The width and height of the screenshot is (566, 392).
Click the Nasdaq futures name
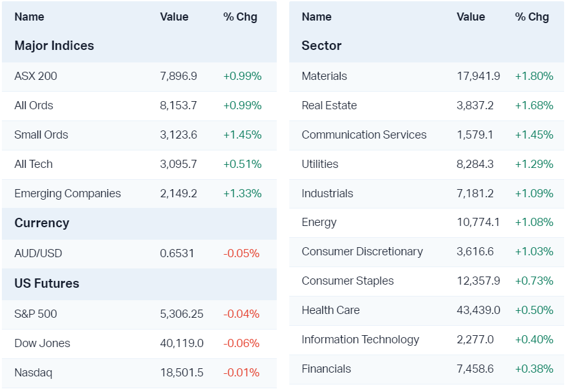coord(33,373)
